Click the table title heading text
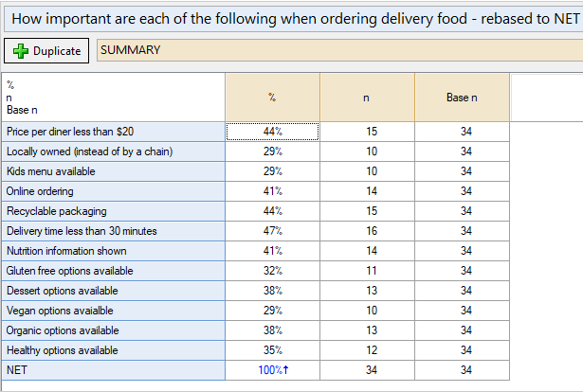The height and width of the screenshot is (392, 583). pos(291,17)
